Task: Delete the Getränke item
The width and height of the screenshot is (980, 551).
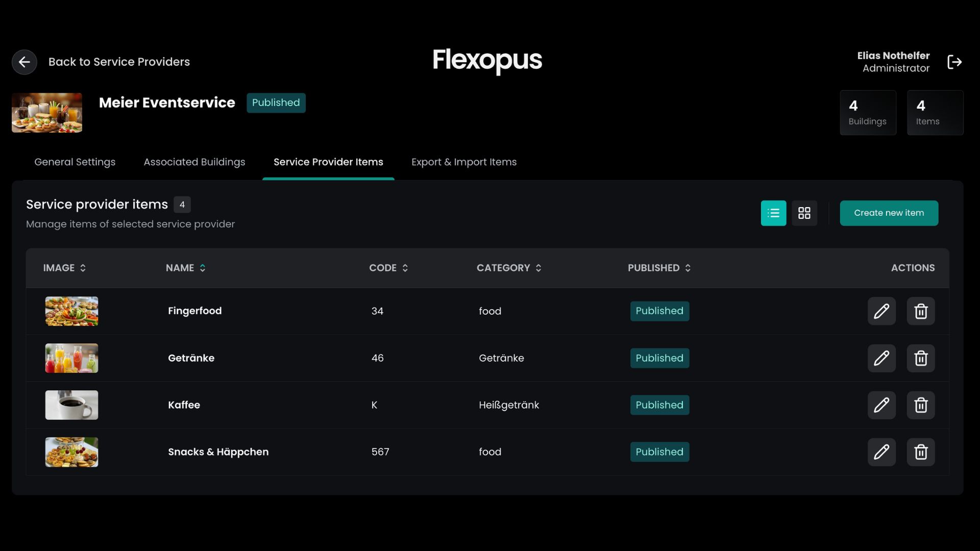Action: tap(921, 358)
